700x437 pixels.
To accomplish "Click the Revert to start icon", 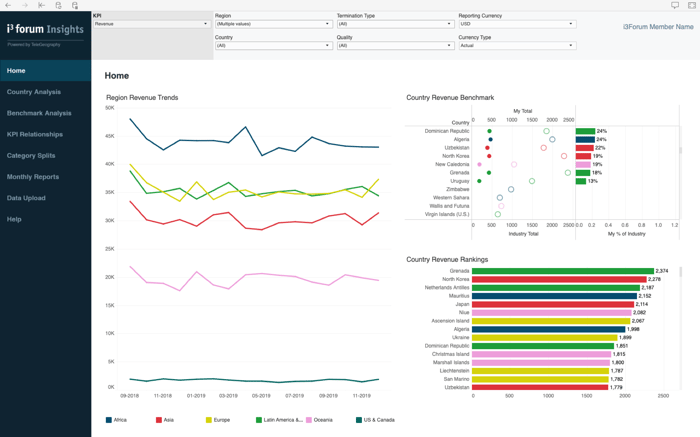I will coord(42,5).
